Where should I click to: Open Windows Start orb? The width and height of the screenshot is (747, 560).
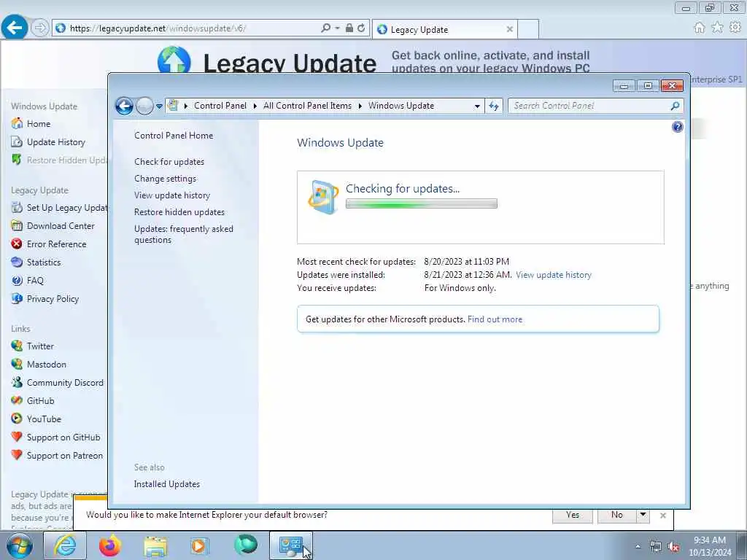point(20,545)
